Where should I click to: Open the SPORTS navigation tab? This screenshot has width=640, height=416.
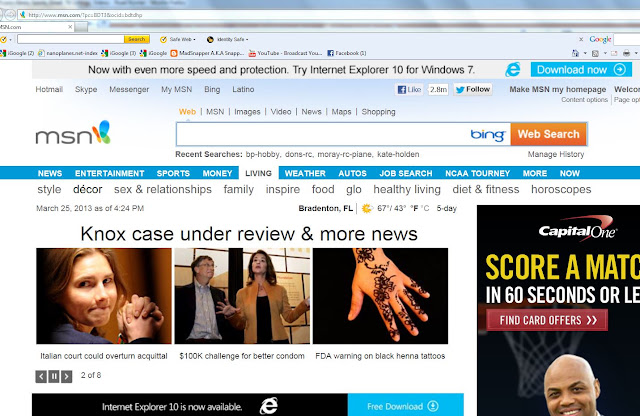(173, 173)
